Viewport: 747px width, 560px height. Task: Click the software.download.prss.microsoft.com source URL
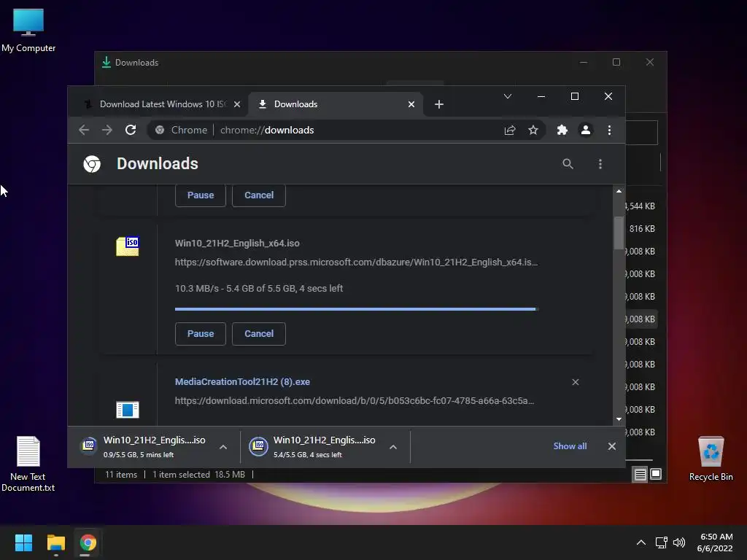click(x=356, y=262)
